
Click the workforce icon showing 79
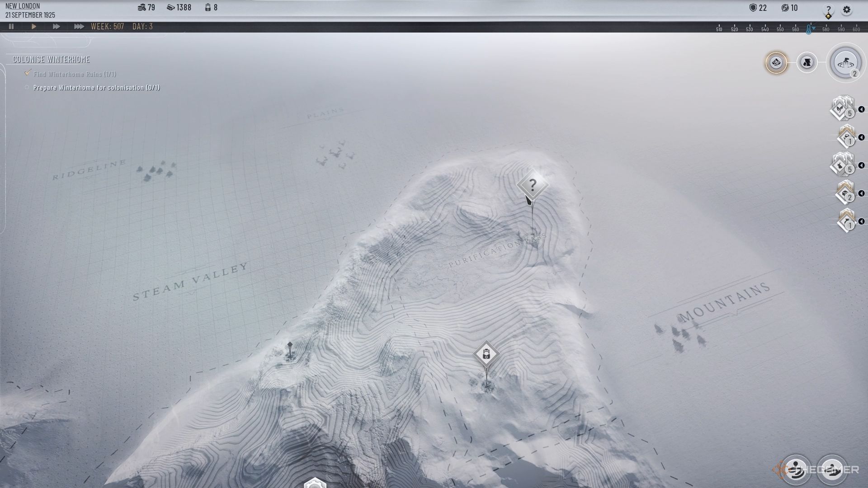coord(141,8)
